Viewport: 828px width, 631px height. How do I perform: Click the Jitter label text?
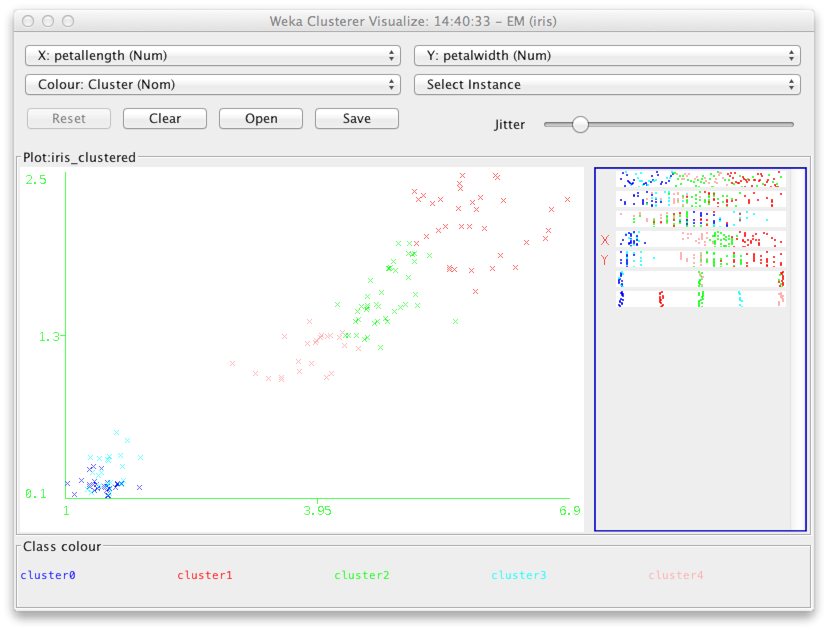point(510,125)
